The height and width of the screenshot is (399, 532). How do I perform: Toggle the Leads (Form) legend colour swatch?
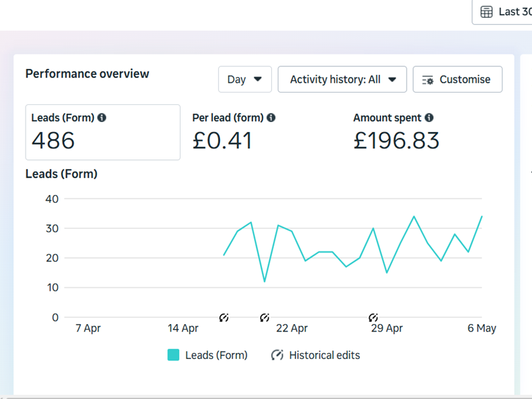pos(173,355)
